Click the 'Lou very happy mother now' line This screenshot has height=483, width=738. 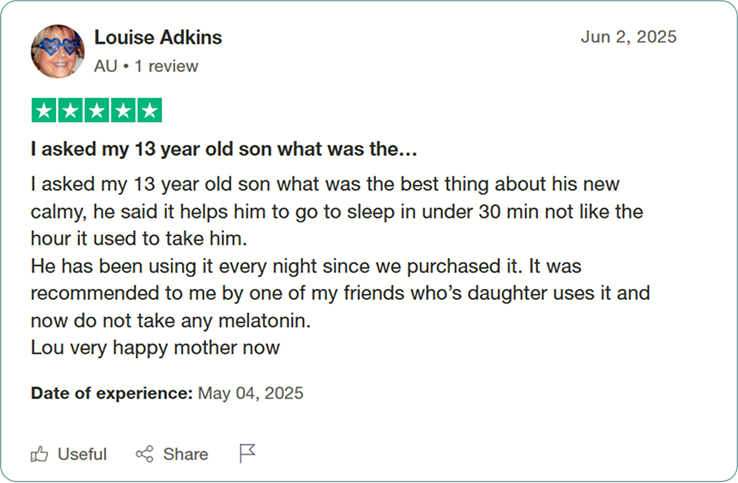point(155,348)
